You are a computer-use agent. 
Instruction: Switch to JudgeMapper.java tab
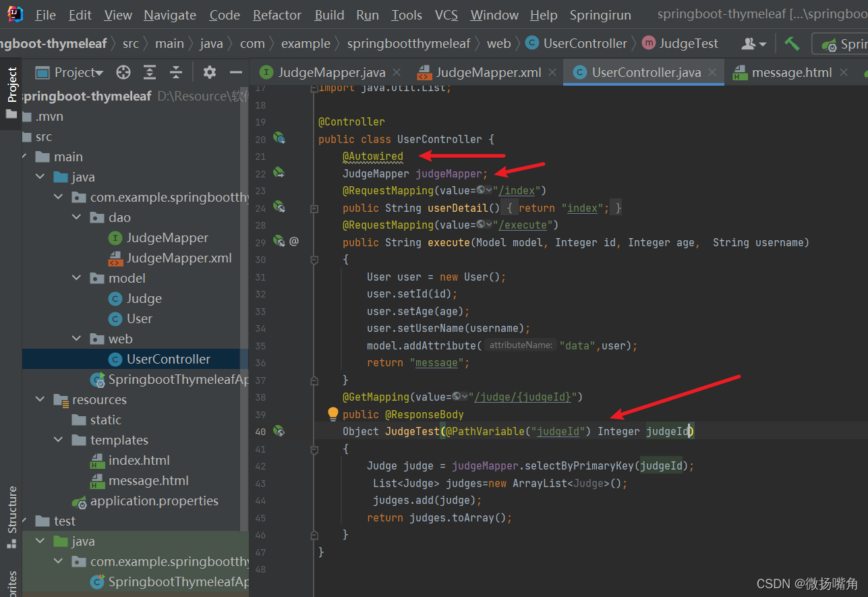(x=324, y=72)
